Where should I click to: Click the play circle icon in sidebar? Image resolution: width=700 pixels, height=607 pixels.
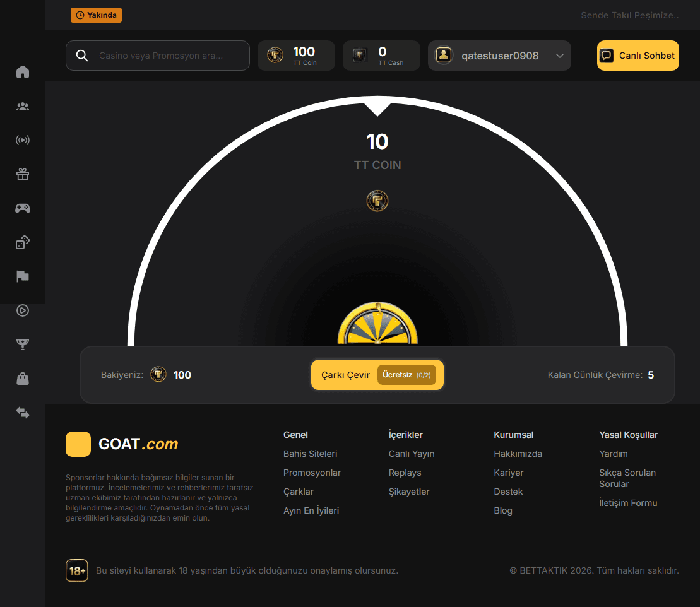click(23, 310)
